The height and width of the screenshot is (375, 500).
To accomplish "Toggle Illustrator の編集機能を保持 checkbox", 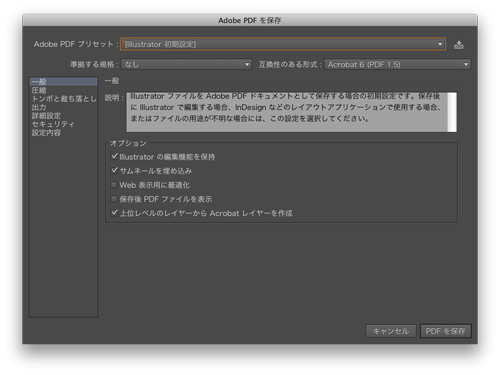I will click(114, 156).
